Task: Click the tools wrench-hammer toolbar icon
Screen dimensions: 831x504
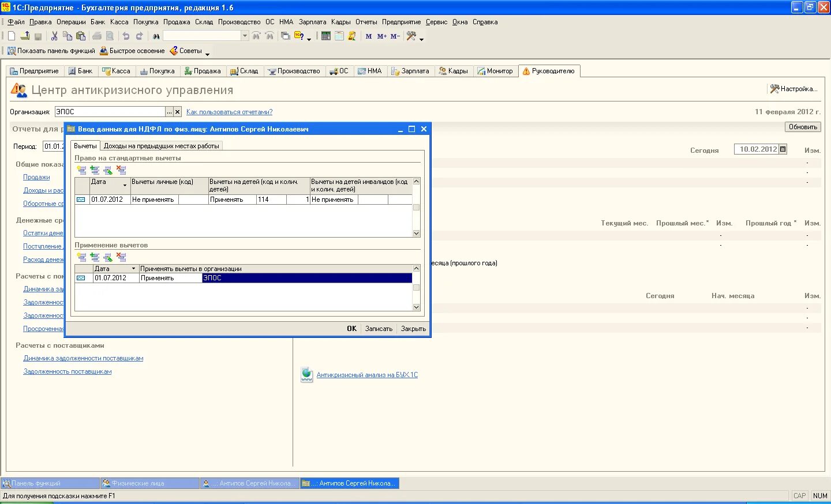Action: 411,36
